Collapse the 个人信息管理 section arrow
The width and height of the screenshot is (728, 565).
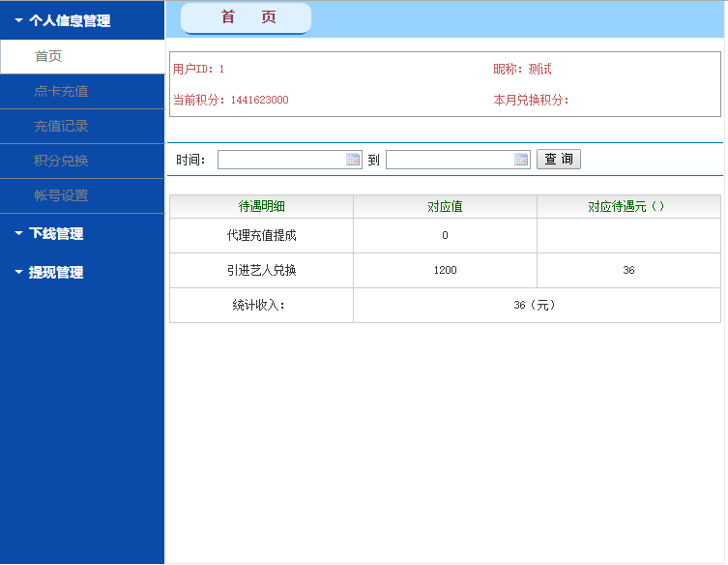coord(18,20)
